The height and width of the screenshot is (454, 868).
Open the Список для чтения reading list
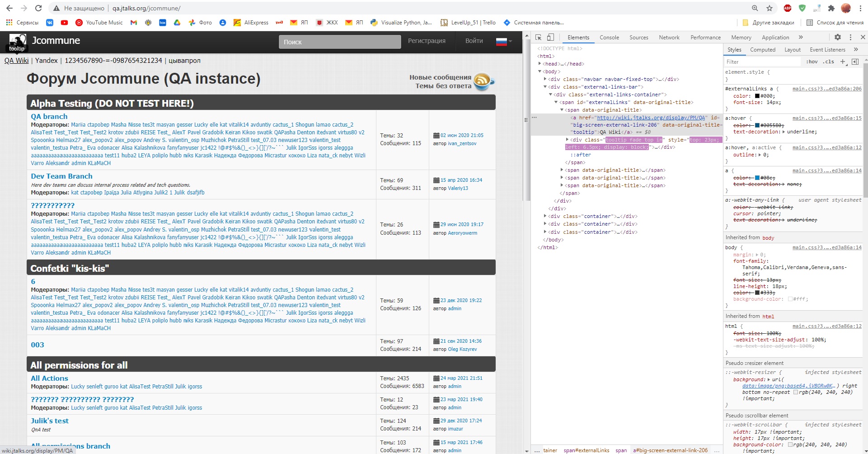pos(835,23)
